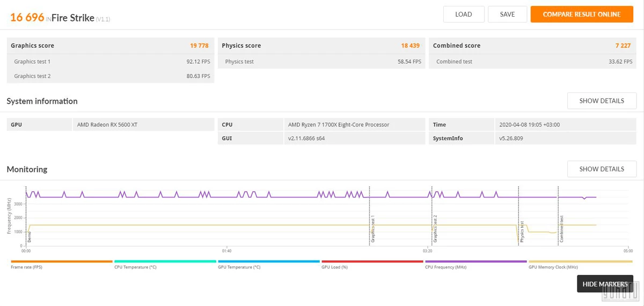This screenshot has height=306, width=644.
Task: Click GUI version v2.11.6866 s64
Action: 306,139
